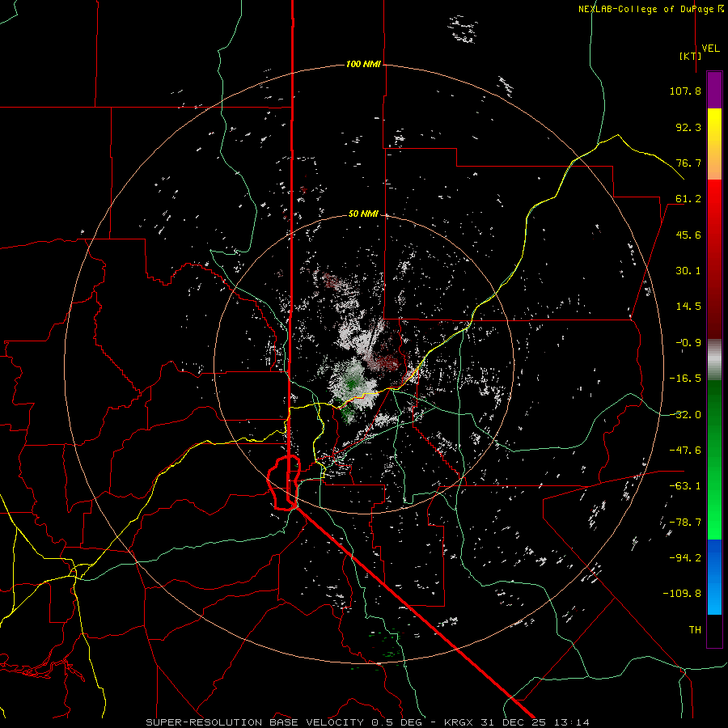Select the -109.8 scale value

[682, 594]
